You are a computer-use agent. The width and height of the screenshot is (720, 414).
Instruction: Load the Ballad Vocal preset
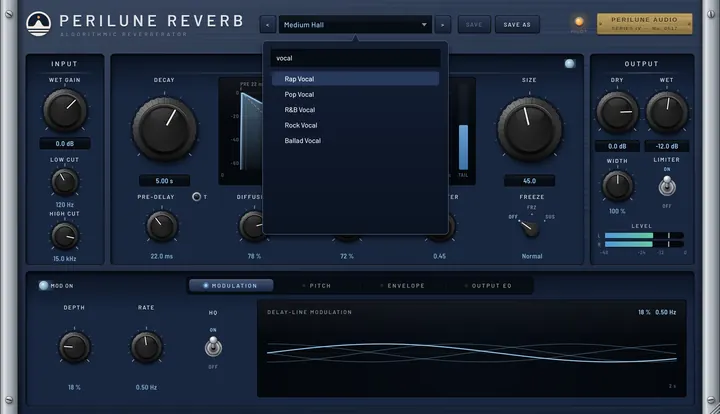tap(355, 141)
